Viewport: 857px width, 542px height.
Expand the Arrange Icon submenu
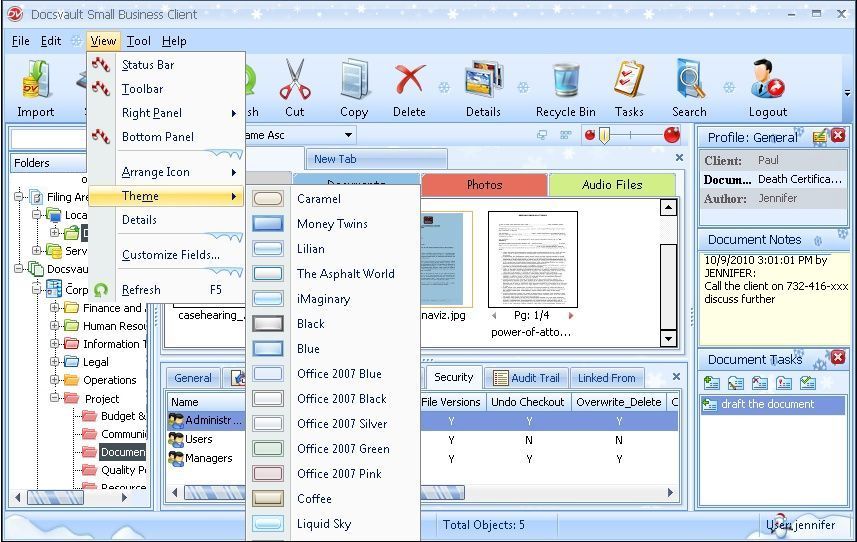click(166, 172)
